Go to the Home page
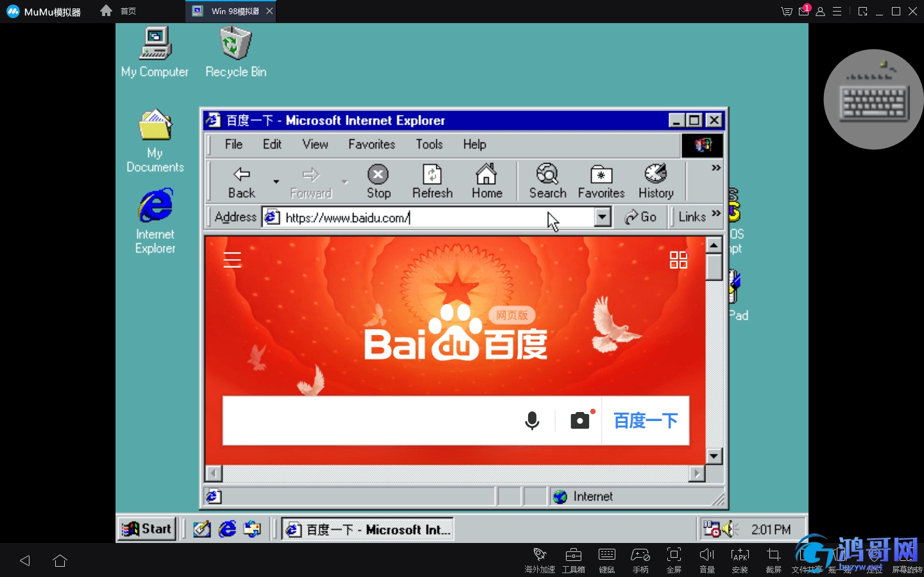Viewport: 924px width, 577px height. [487, 182]
